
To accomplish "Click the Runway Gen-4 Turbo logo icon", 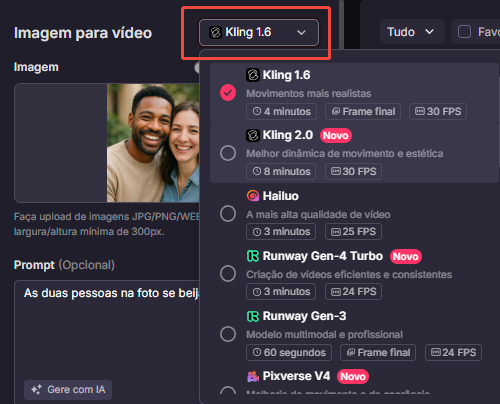I will click(253, 256).
